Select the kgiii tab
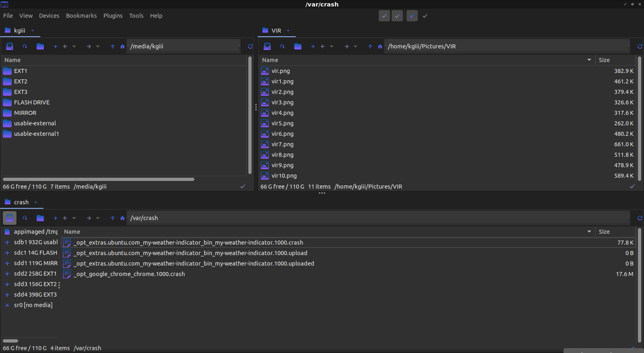The height and width of the screenshot is (353, 644). click(x=19, y=31)
